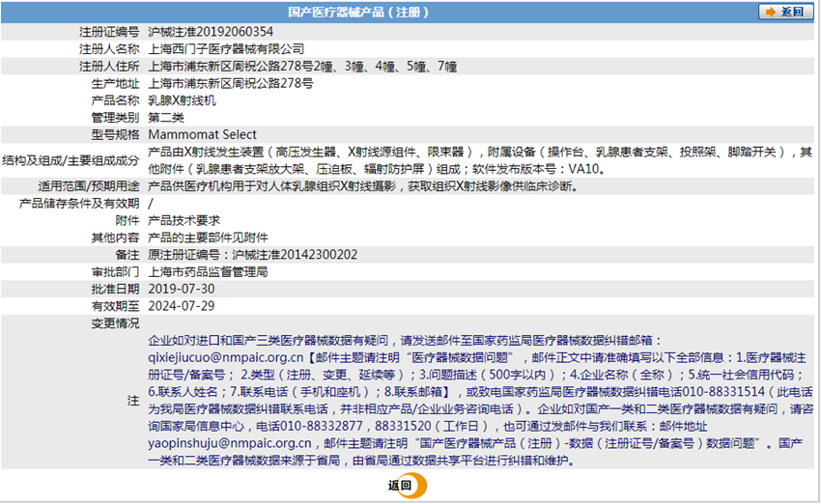The width and height of the screenshot is (821, 504).
Task: Click product name 乳腺X射线机
Action: (183, 100)
